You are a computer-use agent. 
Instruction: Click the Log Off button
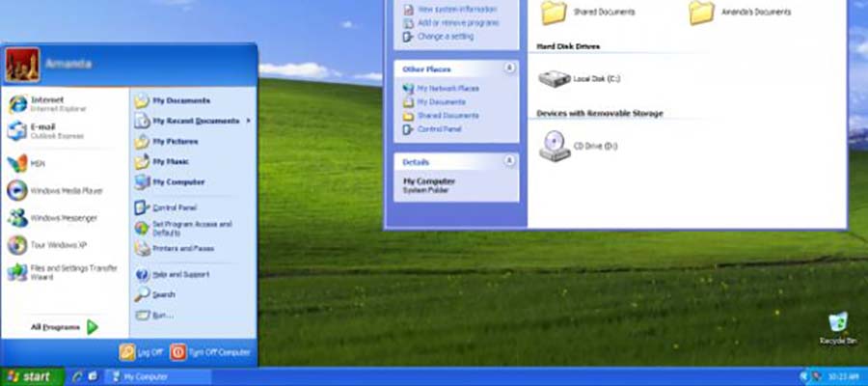[x=141, y=352]
